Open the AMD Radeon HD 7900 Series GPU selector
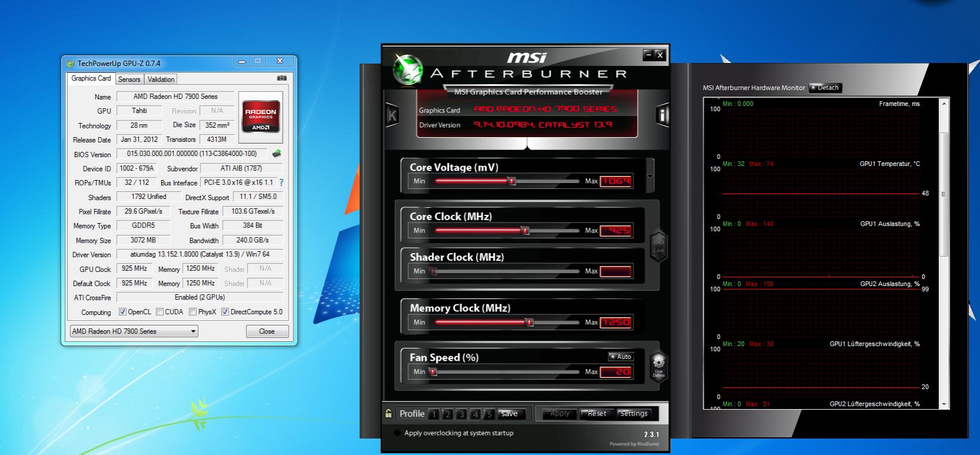The width and height of the screenshot is (980, 455). click(134, 331)
